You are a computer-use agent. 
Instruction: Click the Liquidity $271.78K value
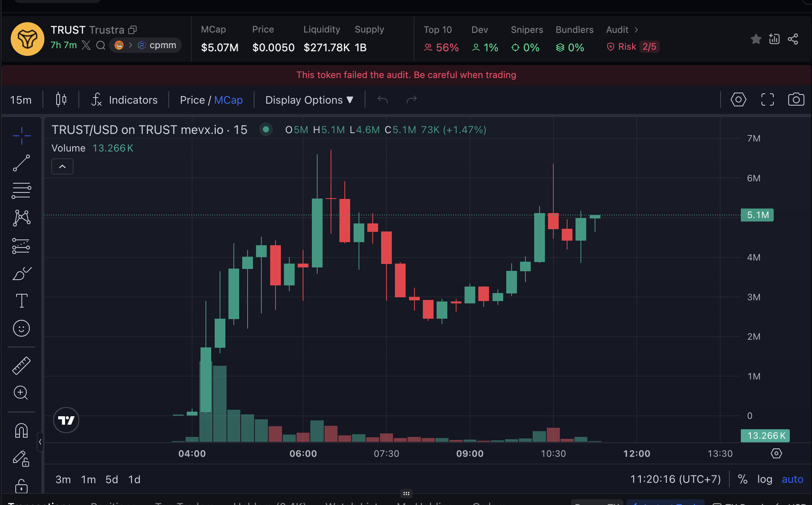click(326, 47)
